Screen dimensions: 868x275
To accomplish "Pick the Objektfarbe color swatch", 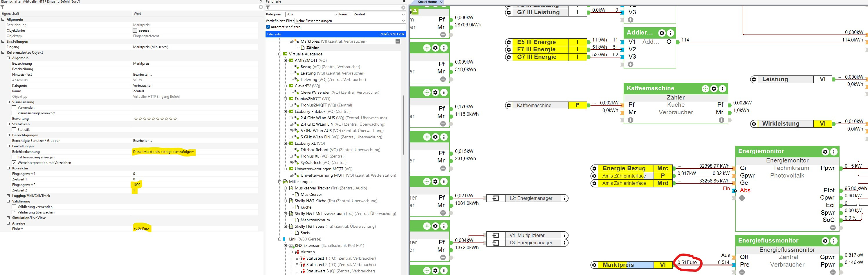I will point(135,30).
